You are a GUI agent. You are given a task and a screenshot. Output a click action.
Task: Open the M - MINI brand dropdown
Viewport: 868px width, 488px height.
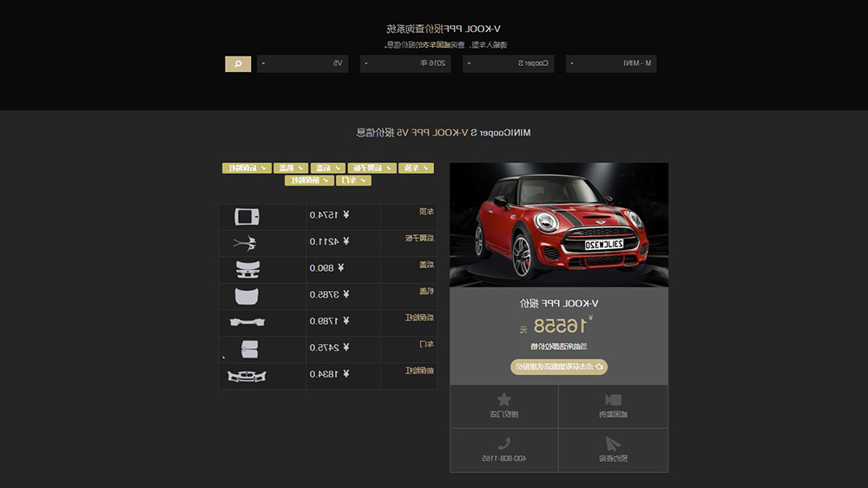click(611, 63)
